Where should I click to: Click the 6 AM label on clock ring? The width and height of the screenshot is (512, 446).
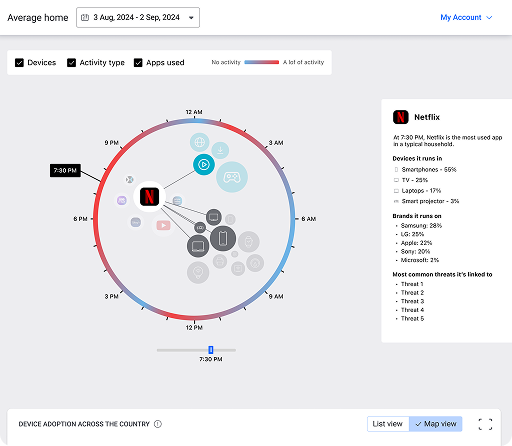click(x=309, y=219)
